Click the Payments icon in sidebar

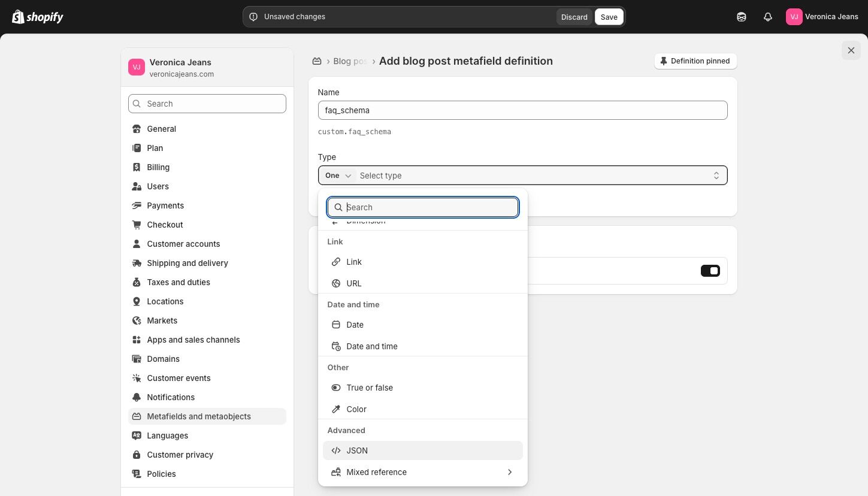[137, 205]
